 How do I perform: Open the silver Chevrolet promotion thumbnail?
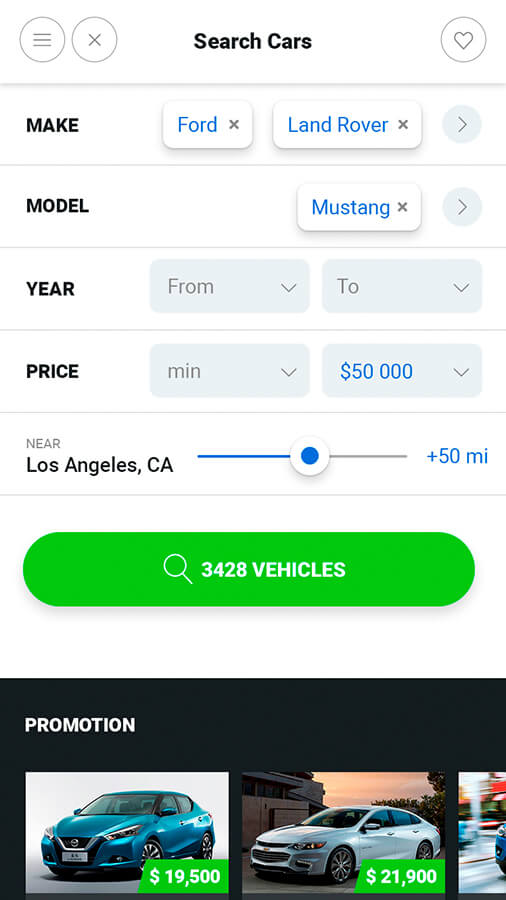343,836
